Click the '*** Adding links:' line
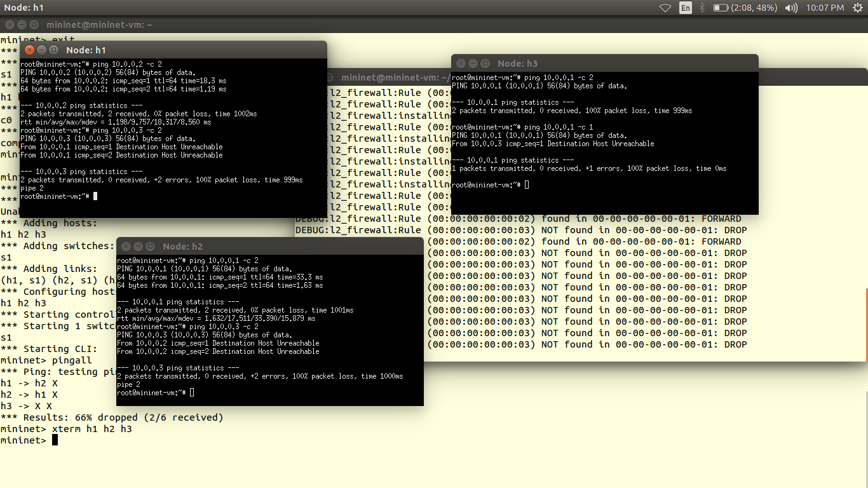The image size is (868, 488). tap(49, 269)
